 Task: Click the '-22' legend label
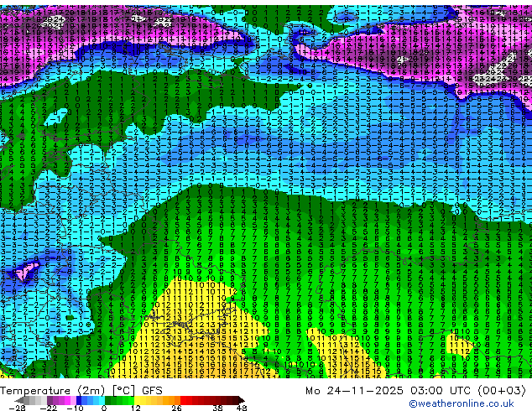tap(49, 408)
